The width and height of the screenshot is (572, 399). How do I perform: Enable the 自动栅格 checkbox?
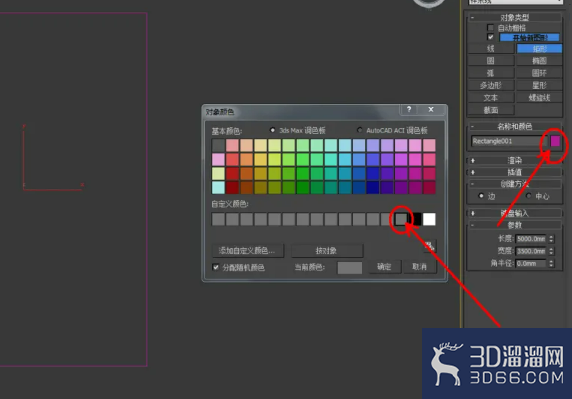point(490,28)
